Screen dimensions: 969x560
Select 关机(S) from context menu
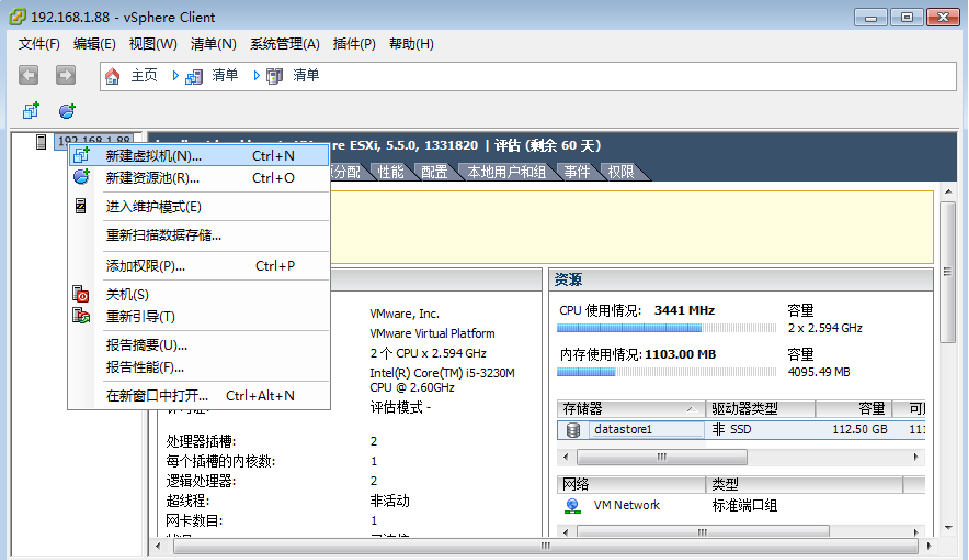[199, 294]
